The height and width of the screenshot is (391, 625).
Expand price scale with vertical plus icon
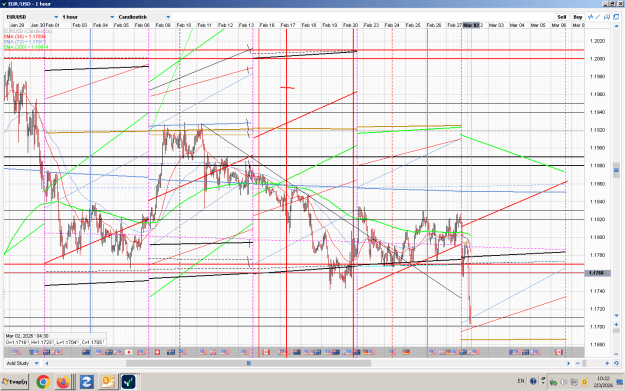coord(616,324)
